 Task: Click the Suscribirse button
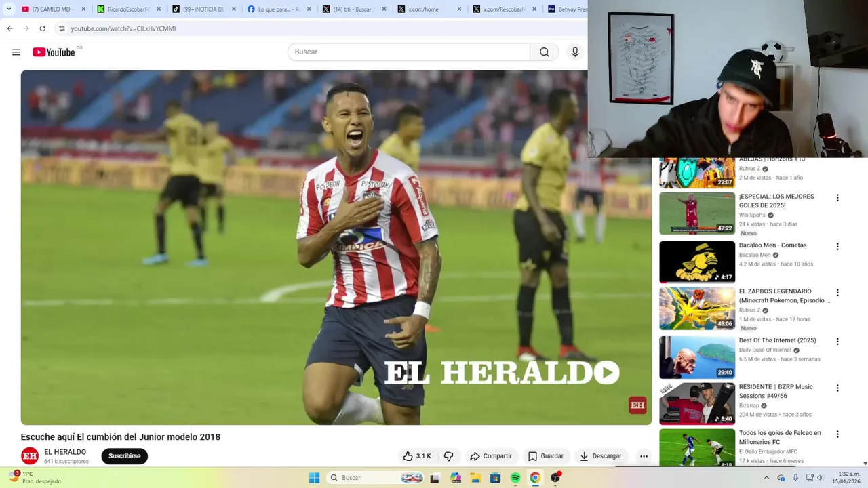[x=125, y=456]
